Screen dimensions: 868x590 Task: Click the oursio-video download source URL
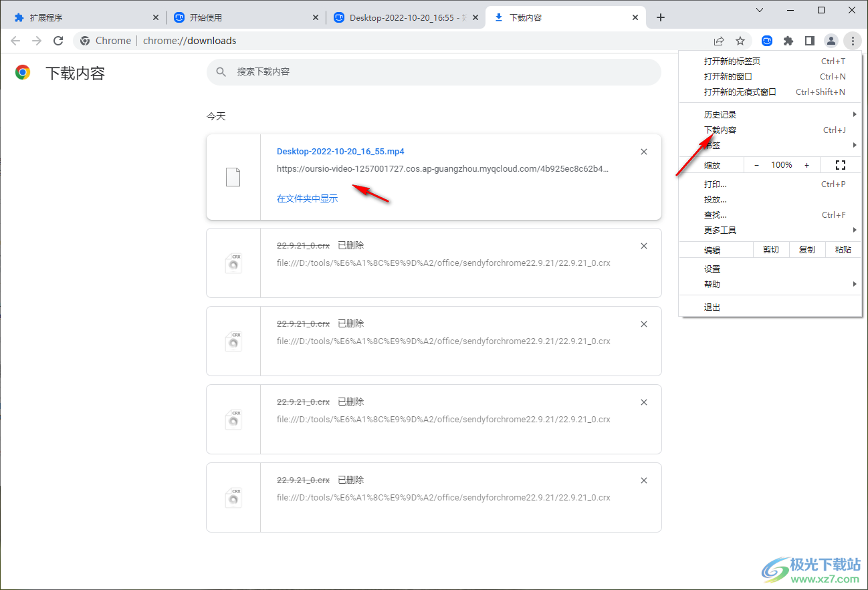[x=443, y=169]
